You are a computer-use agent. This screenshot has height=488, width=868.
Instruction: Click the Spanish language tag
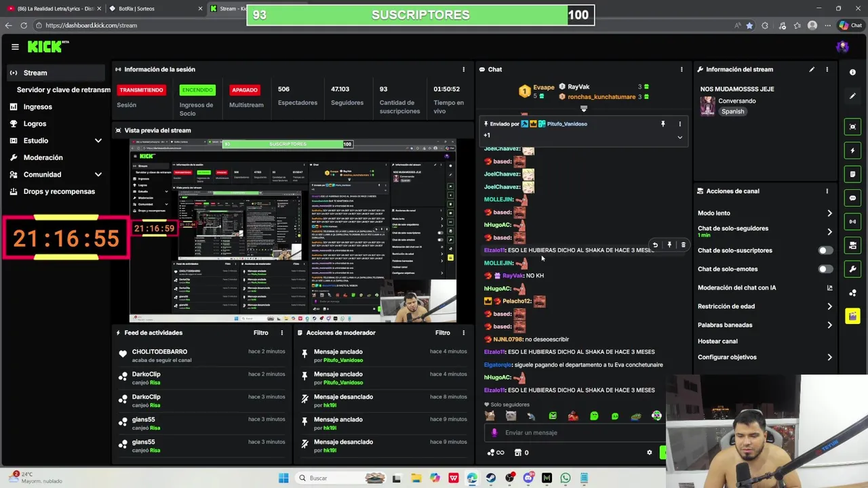[732, 111]
